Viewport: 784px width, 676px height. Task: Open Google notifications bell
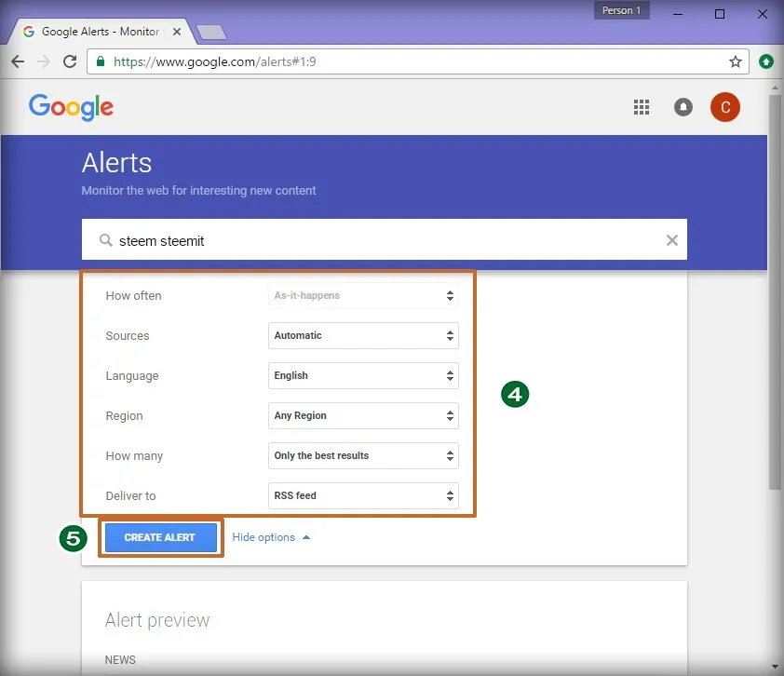point(683,107)
